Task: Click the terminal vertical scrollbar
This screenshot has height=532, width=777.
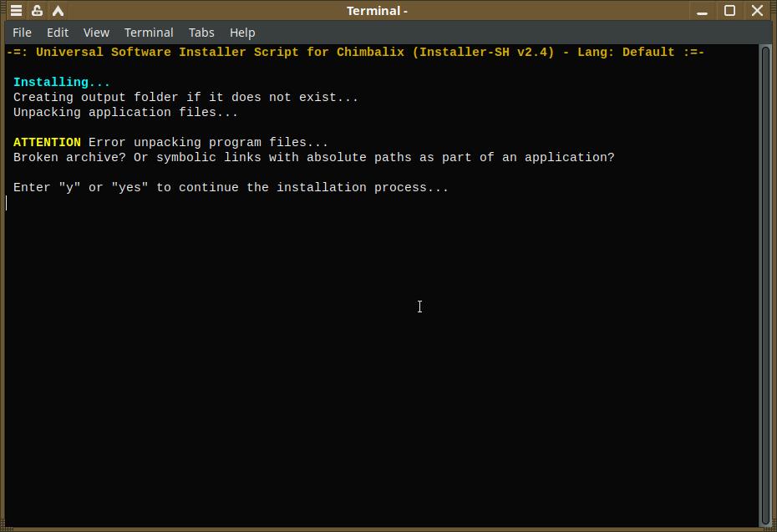Action: 765,286
